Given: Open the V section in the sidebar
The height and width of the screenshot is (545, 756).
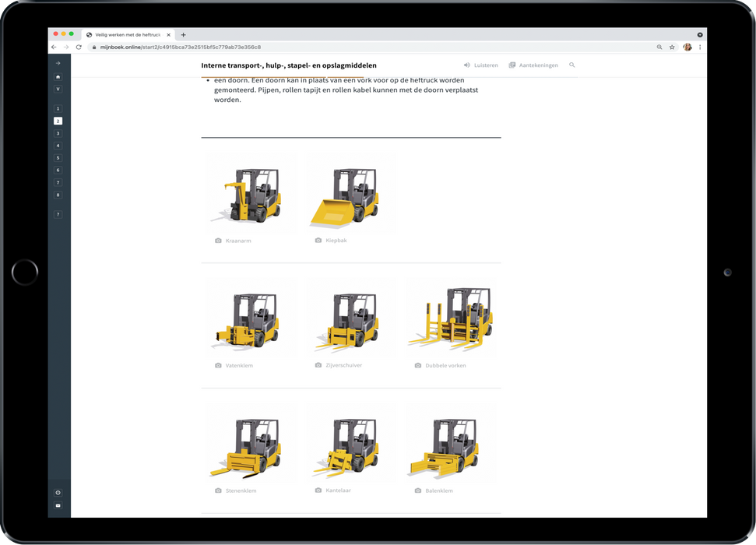Looking at the screenshot, I should (x=58, y=90).
